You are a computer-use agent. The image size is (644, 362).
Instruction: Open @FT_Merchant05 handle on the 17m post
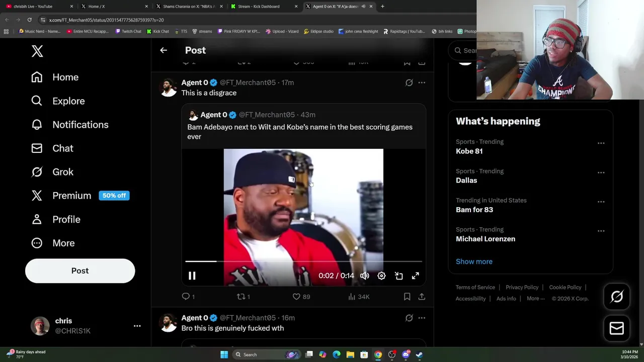pos(248,82)
